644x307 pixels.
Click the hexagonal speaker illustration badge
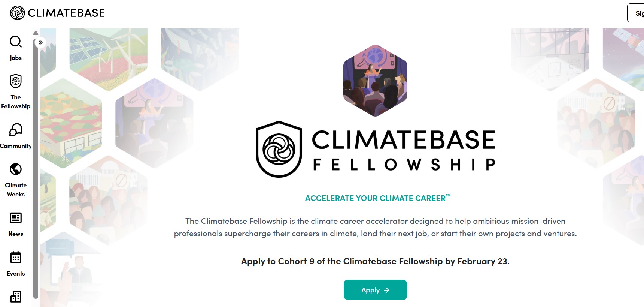click(x=375, y=81)
